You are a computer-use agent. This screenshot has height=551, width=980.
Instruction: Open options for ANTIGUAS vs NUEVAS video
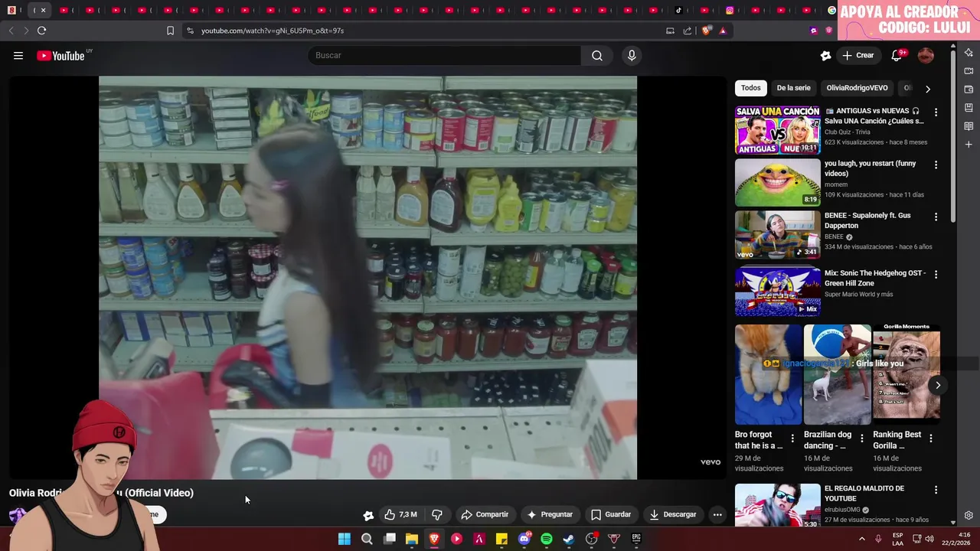tap(936, 112)
